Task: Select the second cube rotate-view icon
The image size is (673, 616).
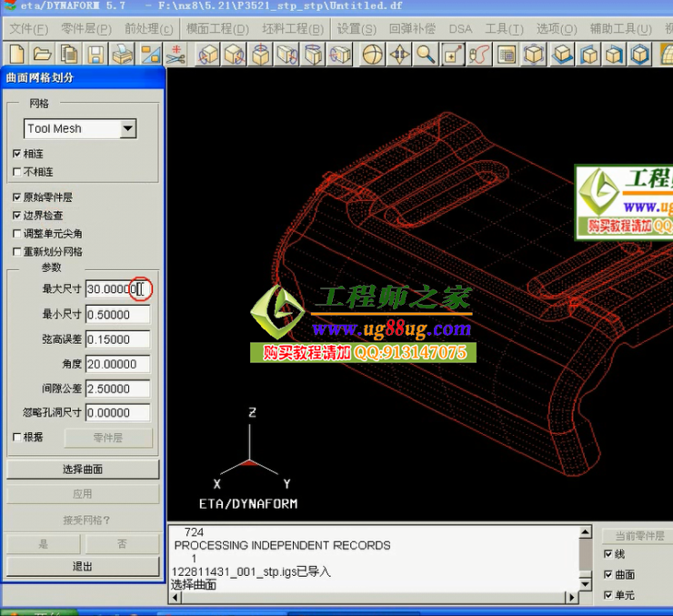Action: click(x=235, y=55)
